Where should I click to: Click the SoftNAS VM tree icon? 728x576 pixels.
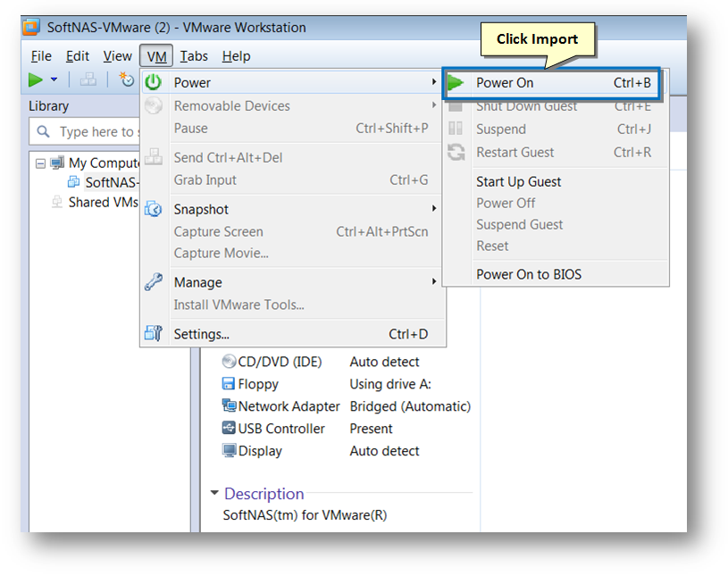[74, 181]
